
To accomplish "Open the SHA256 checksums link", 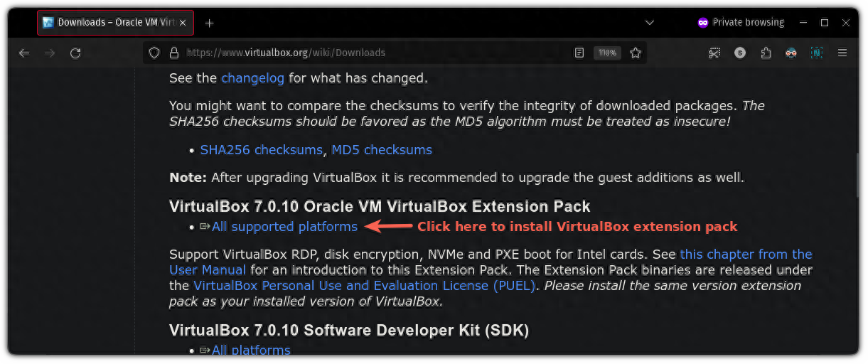I will click(262, 150).
